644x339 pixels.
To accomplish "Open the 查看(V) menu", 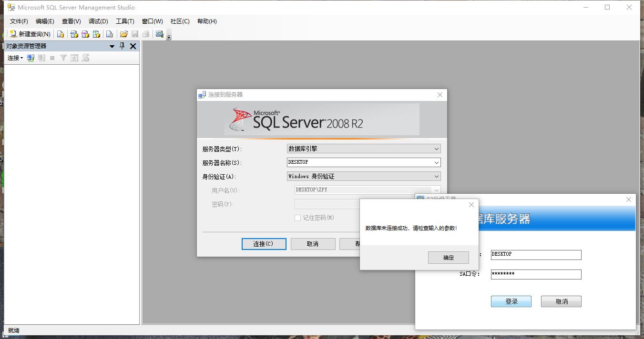I will click(72, 21).
